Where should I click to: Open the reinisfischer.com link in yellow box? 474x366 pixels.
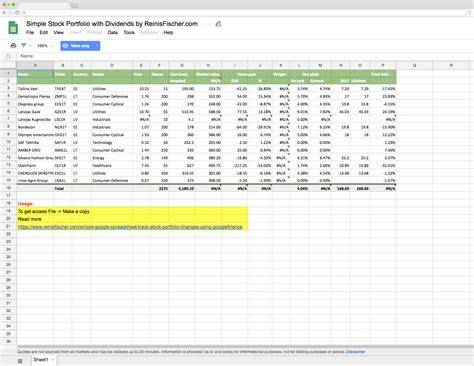pyautogui.click(x=130, y=227)
